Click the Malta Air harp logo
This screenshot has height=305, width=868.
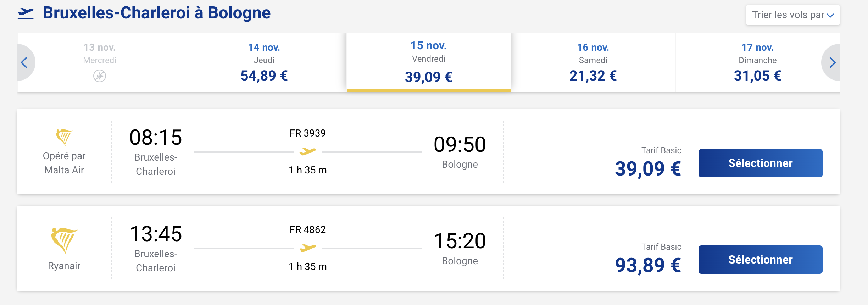[64, 137]
